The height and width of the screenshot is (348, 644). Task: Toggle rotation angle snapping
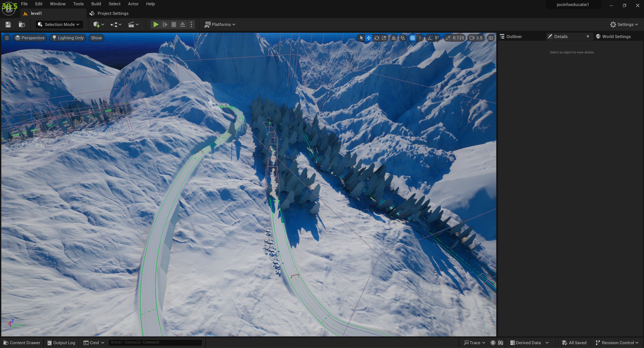pos(430,38)
